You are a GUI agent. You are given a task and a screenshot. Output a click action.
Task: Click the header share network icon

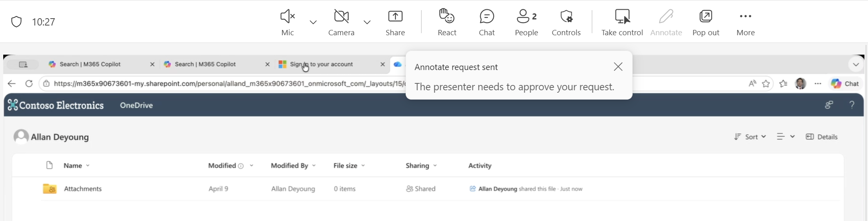(829, 105)
